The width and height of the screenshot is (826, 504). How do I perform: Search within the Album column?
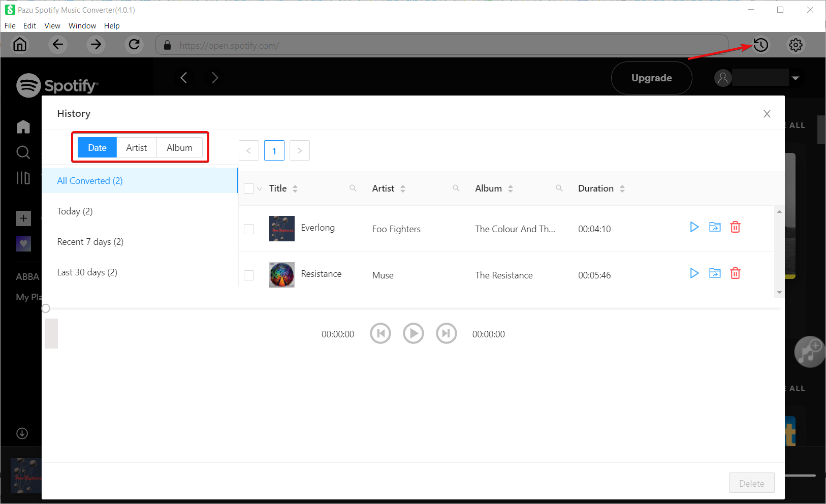pos(559,188)
